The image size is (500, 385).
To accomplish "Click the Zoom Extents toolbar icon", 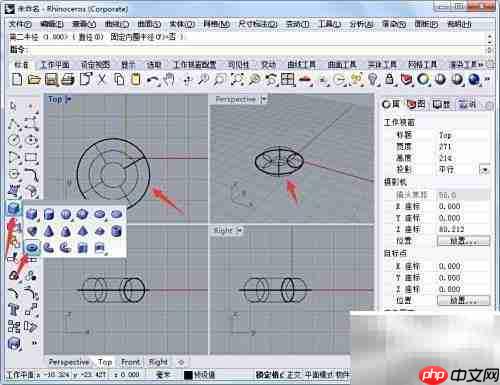I will point(237,79).
